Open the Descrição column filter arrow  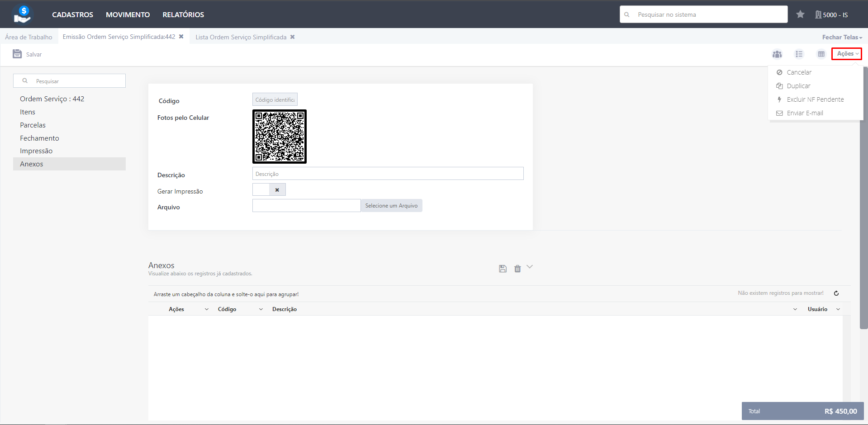(x=795, y=309)
